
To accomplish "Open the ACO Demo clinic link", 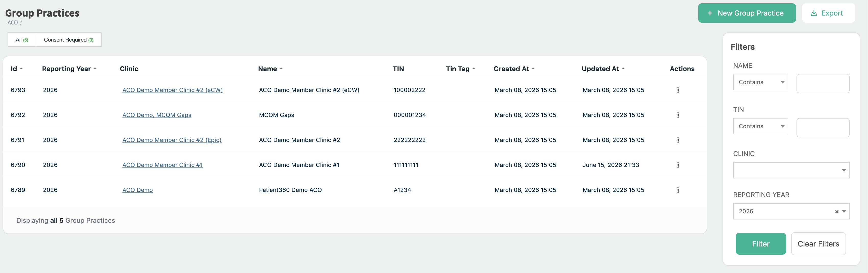I will pyautogui.click(x=138, y=190).
